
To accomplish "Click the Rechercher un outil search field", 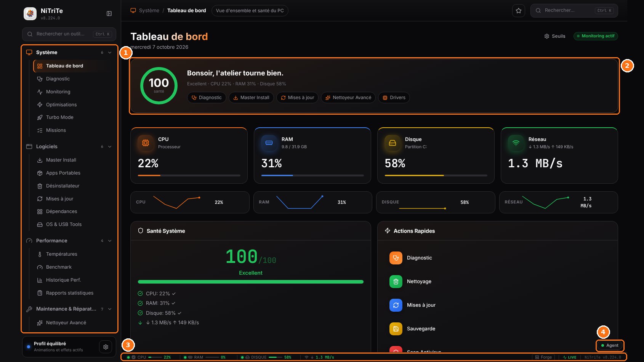I will (69, 34).
